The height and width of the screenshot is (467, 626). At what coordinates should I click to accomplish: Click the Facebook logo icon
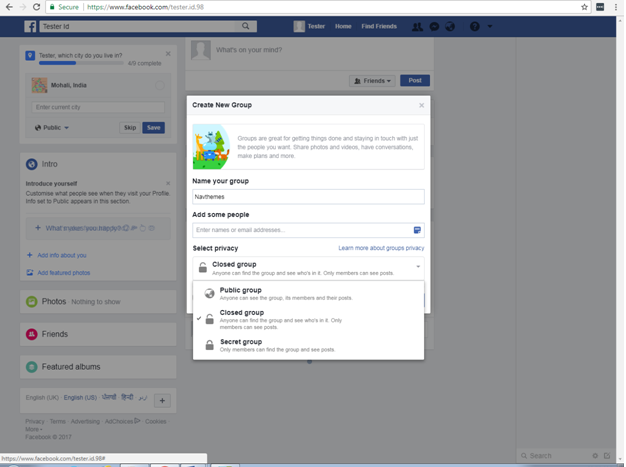click(x=30, y=26)
